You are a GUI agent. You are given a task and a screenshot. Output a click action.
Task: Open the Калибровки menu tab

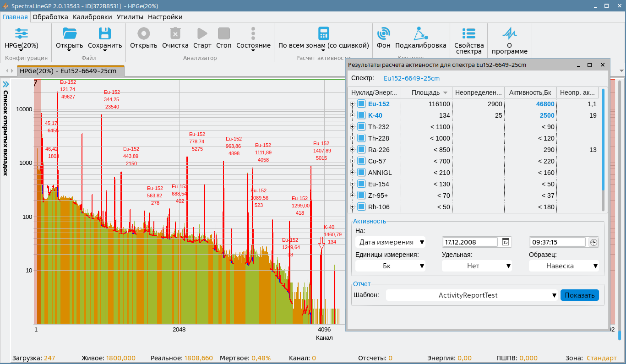(x=92, y=17)
